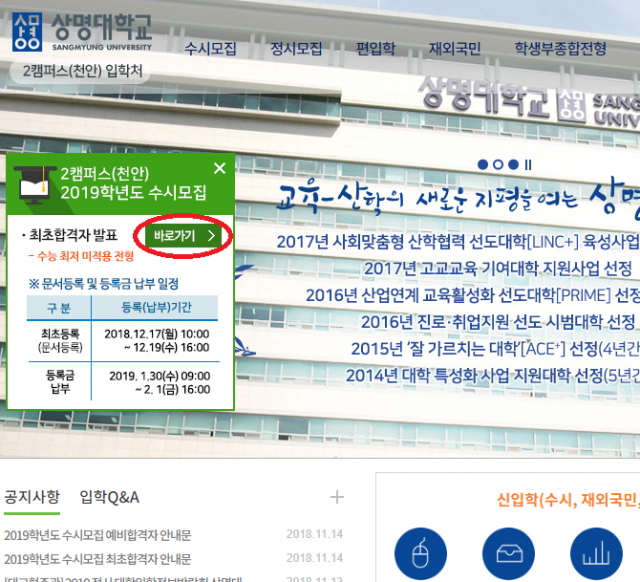Click the 수능 최저 미적용 전형 orange text
Viewport: 640px width, 582px height.
pyautogui.click(x=81, y=256)
